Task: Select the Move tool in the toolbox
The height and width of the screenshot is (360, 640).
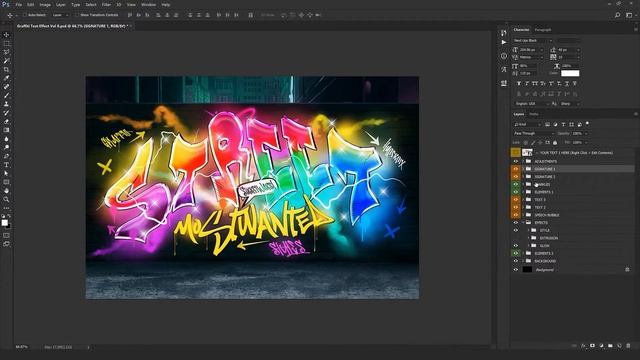Action: (6, 35)
